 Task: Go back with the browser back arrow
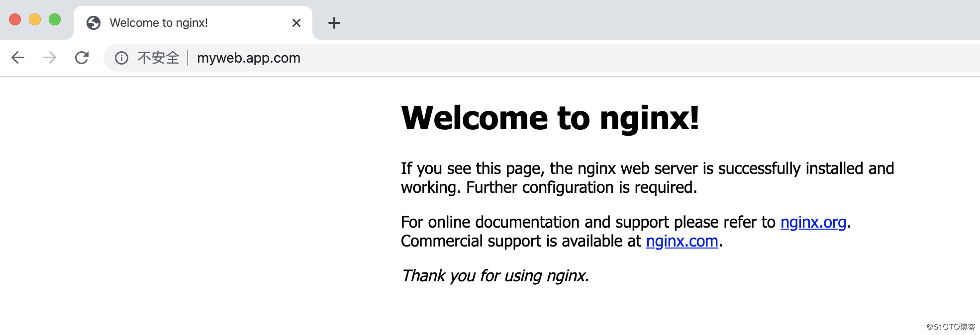pyautogui.click(x=18, y=58)
